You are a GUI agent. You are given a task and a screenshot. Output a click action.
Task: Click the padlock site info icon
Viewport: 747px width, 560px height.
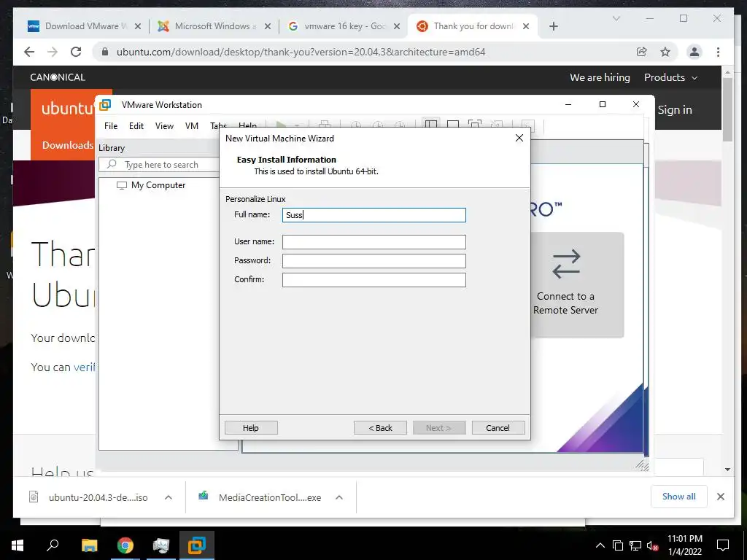click(x=105, y=52)
